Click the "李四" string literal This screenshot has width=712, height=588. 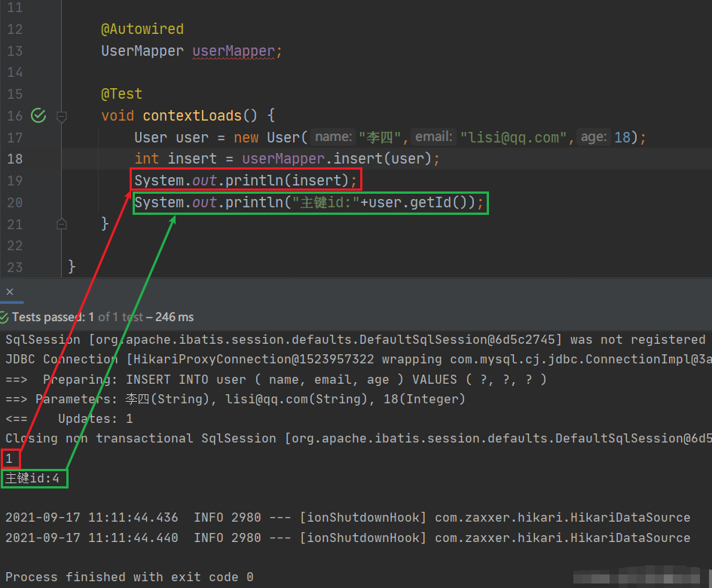pos(380,137)
